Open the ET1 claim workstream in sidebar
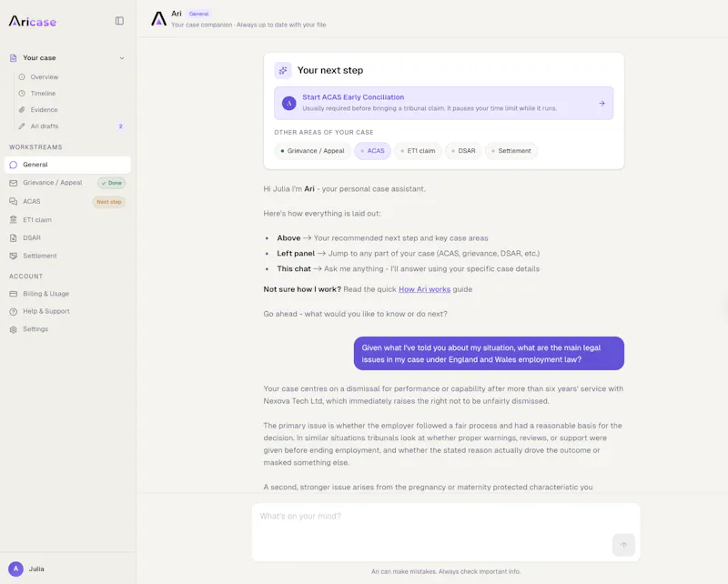Screen dimensions: 728x584 pos(37,220)
